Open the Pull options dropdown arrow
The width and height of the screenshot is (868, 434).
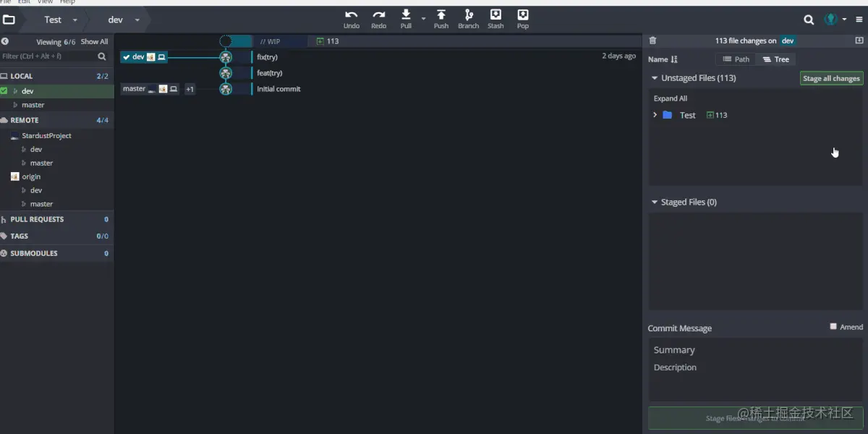pyautogui.click(x=424, y=17)
